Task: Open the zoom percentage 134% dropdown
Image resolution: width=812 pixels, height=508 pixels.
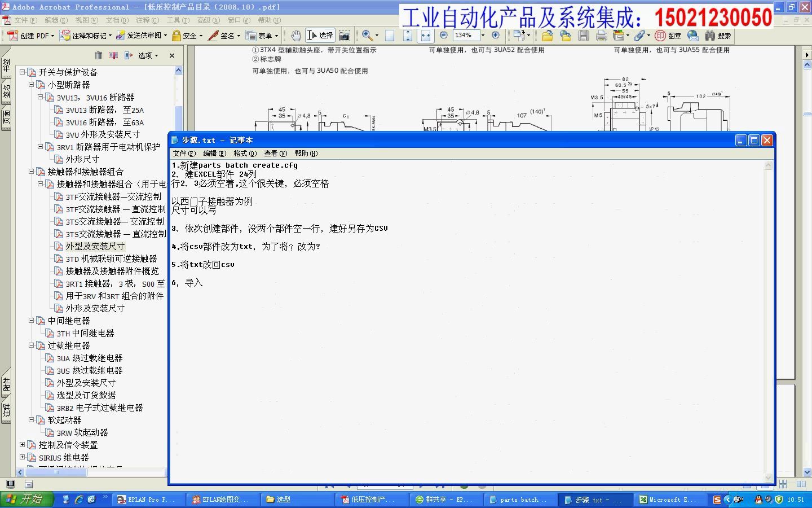Action: 483,35
